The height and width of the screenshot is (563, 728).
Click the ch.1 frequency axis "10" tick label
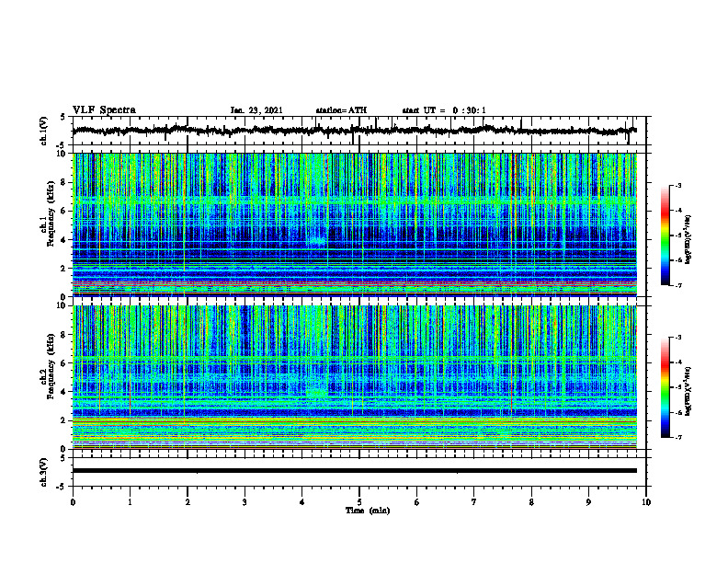tap(63, 154)
